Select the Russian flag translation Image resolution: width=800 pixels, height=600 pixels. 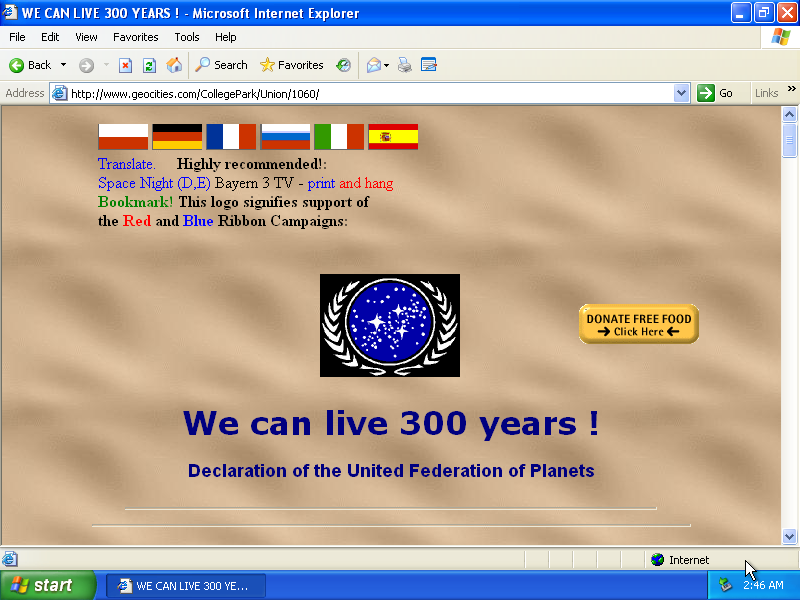(x=285, y=137)
